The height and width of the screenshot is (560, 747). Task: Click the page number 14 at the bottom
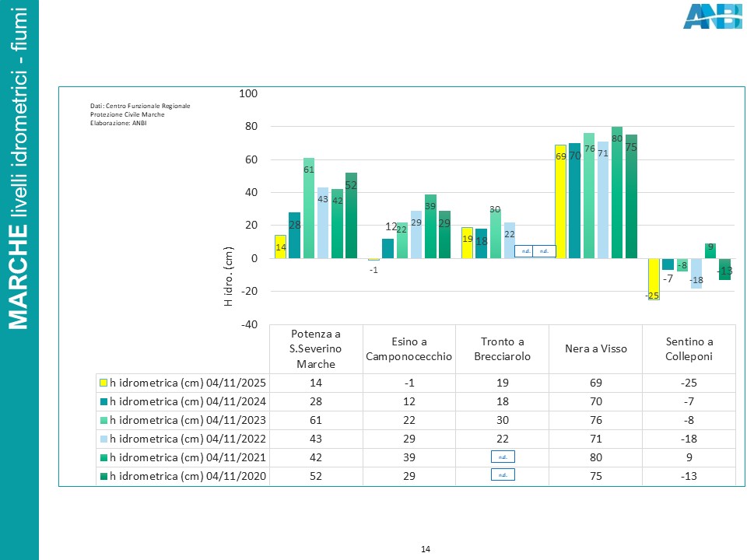426,550
